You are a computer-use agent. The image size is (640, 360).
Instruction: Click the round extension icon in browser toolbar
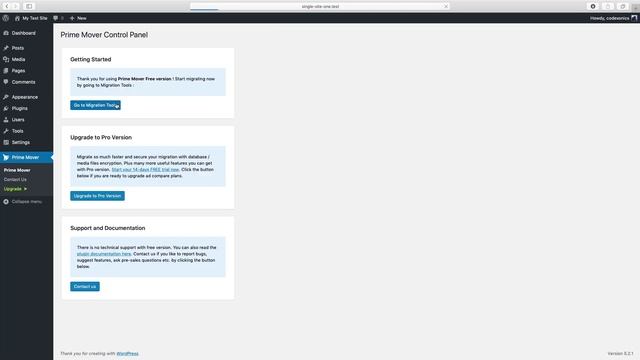click(593, 6)
